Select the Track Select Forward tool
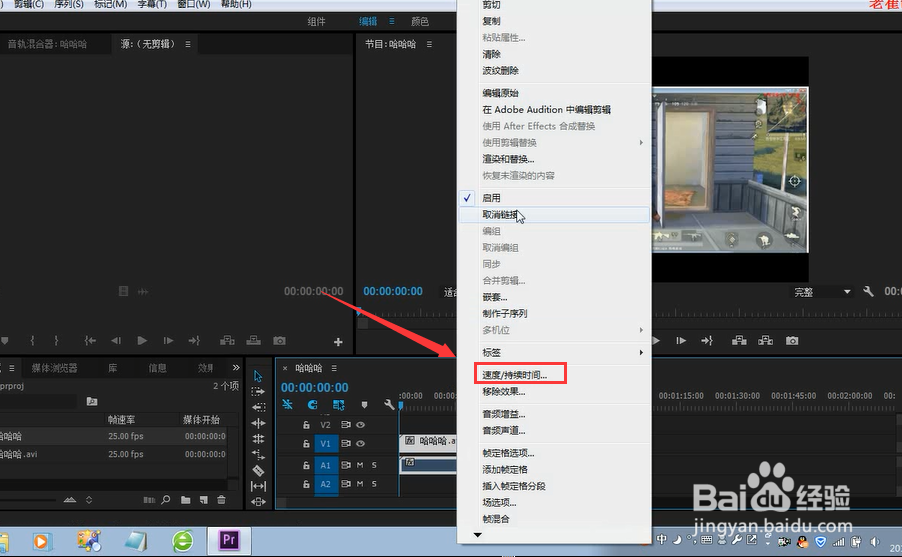This screenshot has width=902, height=557. pyautogui.click(x=258, y=391)
